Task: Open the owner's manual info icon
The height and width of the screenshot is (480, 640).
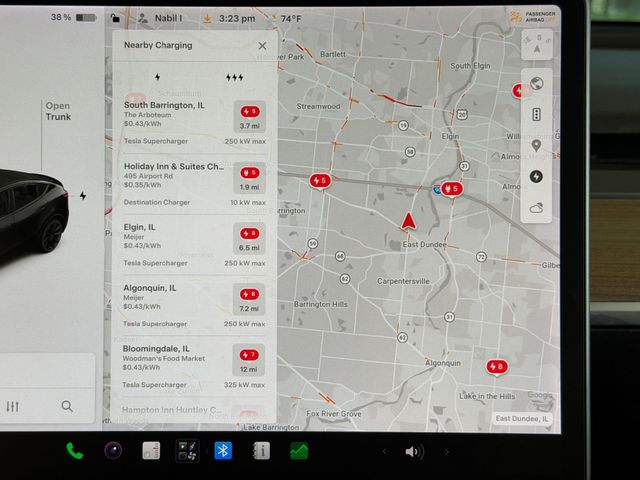Action: coord(261,451)
